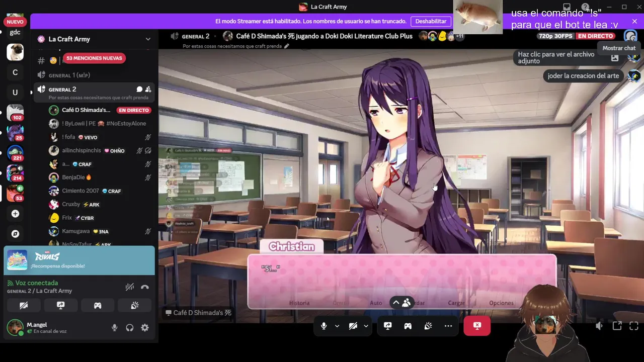Toggle camera in stream control bar

point(353,326)
